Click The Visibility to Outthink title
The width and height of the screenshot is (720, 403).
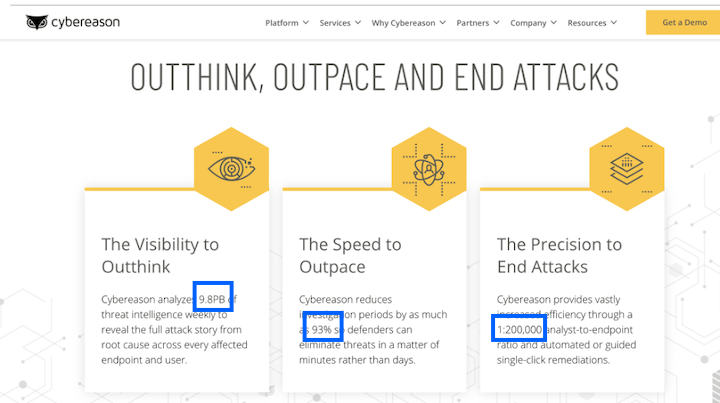tap(160, 255)
